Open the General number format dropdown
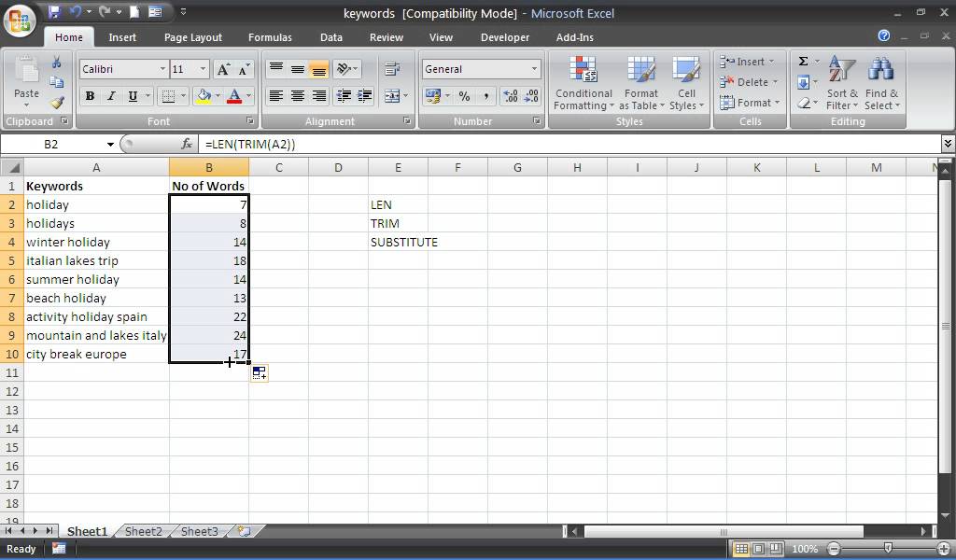Screen dimensions: 956x560 tap(534, 69)
